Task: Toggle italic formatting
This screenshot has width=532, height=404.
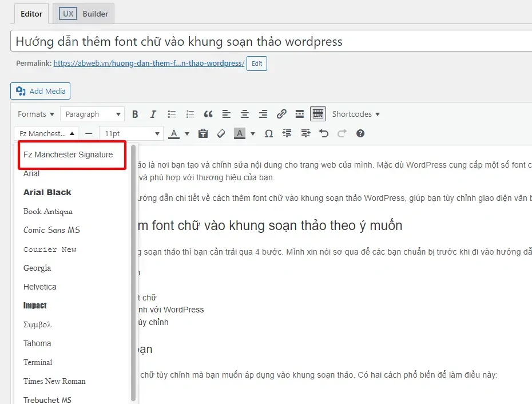Action: tap(152, 114)
